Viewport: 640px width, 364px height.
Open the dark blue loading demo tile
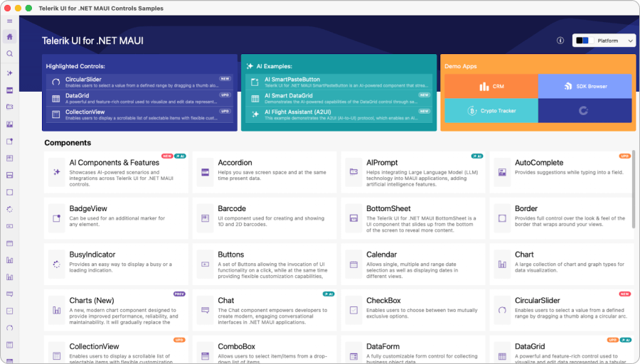point(585,111)
